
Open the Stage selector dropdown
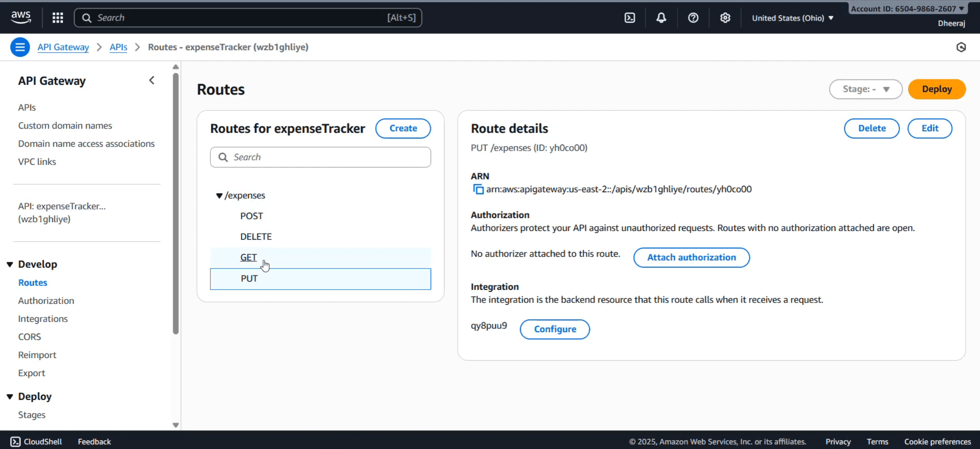pyautogui.click(x=865, y=89)
